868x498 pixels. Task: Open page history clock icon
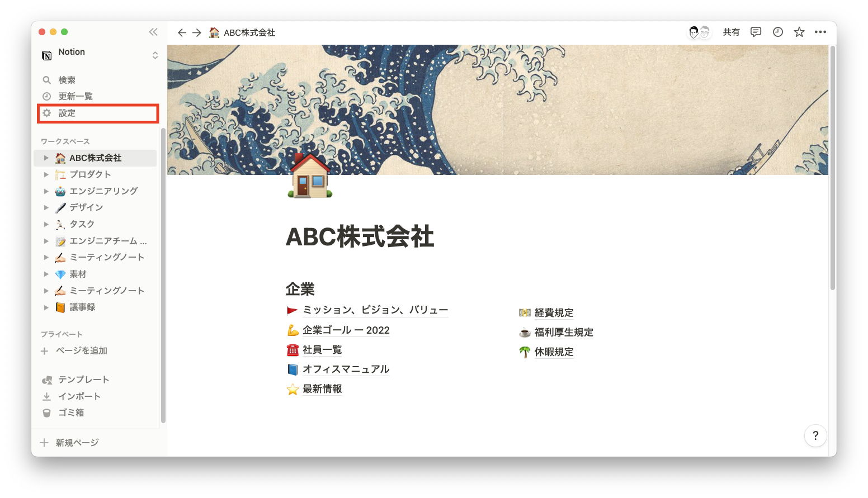(777, 32)
